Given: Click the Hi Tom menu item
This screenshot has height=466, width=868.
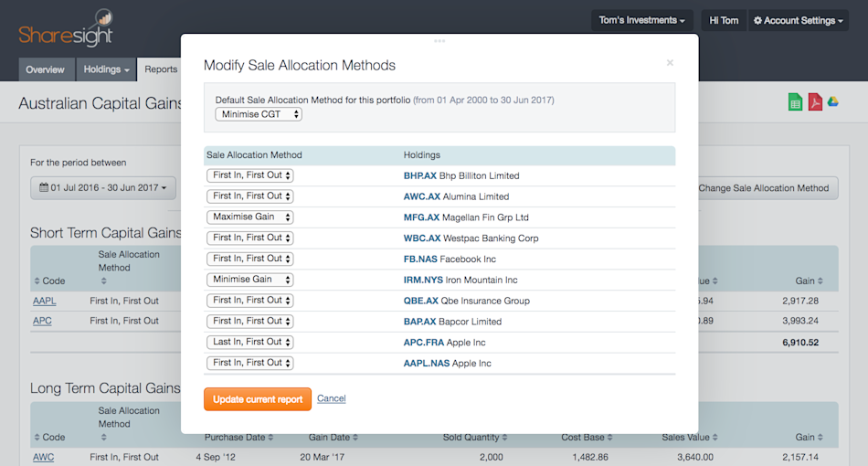Looking at the screenshot, I should [x=724, y=20].
